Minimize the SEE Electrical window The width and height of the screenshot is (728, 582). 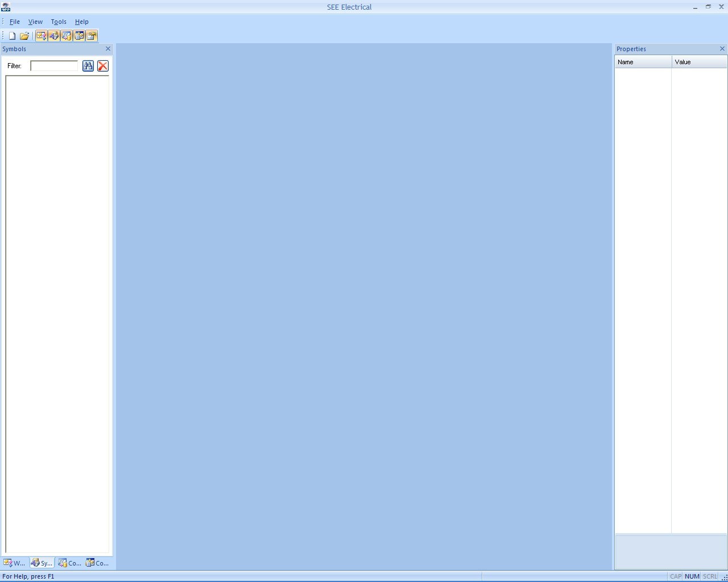point(695,7)
